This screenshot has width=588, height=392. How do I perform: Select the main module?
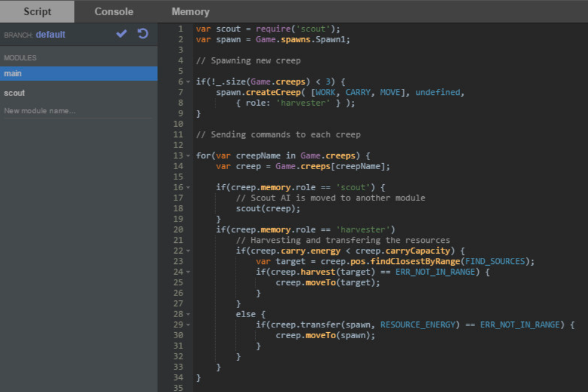point(79,74)
